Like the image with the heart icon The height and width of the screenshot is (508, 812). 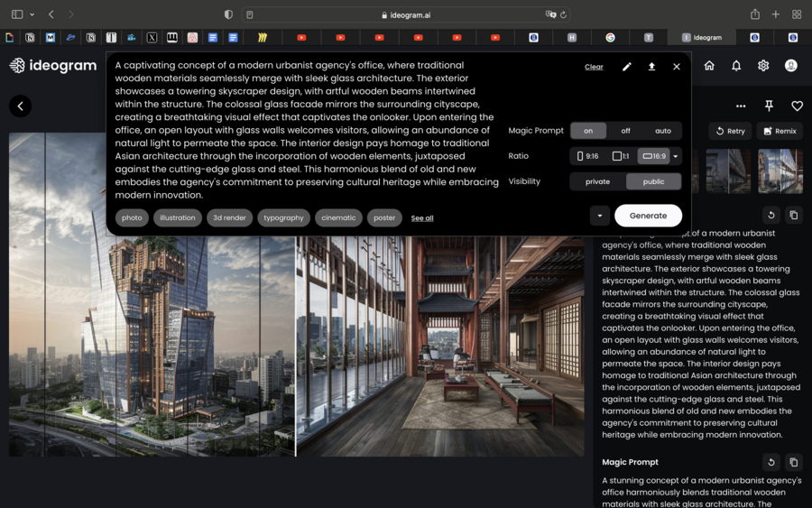tap(797, 106)
